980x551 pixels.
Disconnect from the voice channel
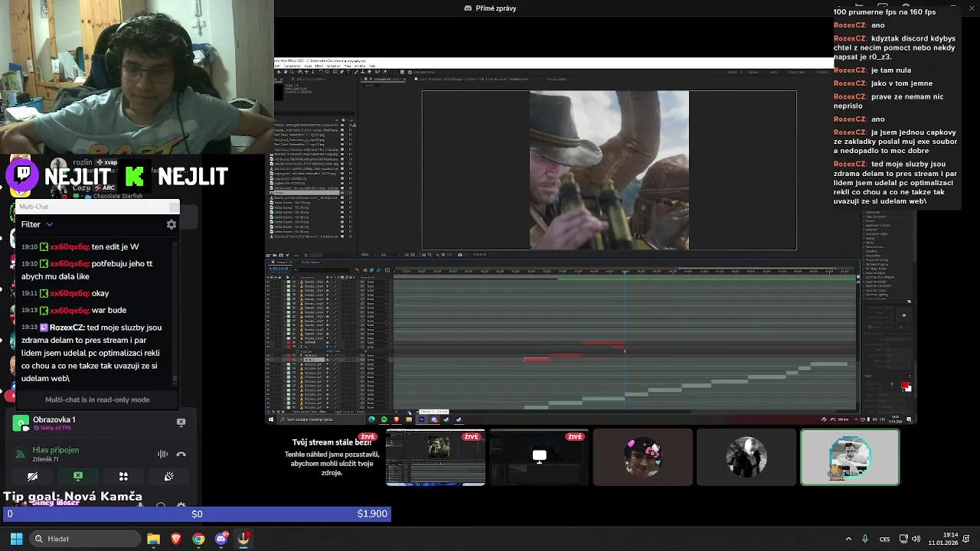[x=181, y=454]
